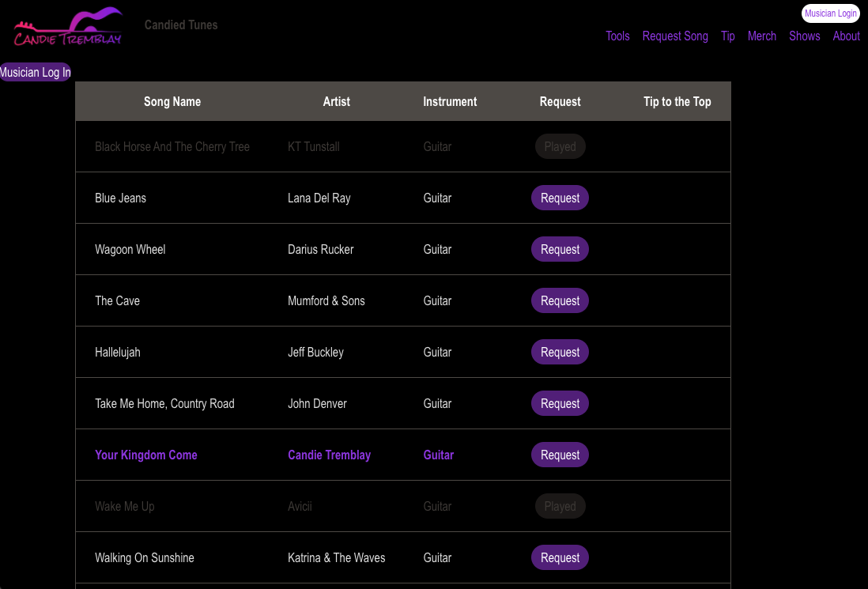The height and width of the screenshot is (589, 868).
Task: Click the Candie Tremblay guitar logo
Action: click(67, 27)
